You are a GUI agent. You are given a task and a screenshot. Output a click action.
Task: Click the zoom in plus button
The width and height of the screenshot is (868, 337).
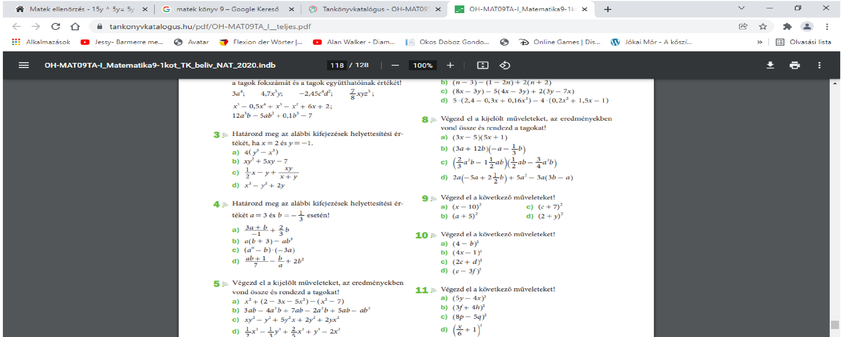click(x=450, y=65)
